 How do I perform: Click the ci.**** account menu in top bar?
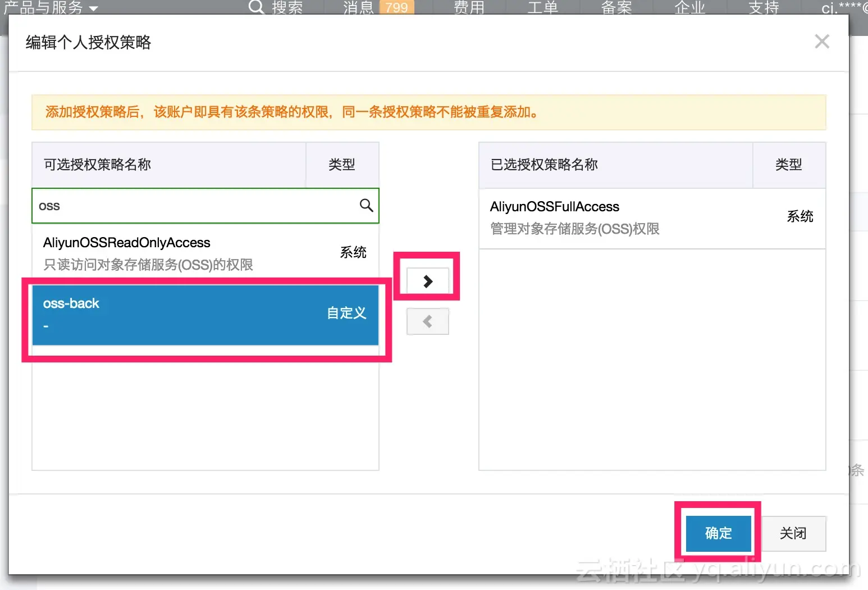pos(844,8)
